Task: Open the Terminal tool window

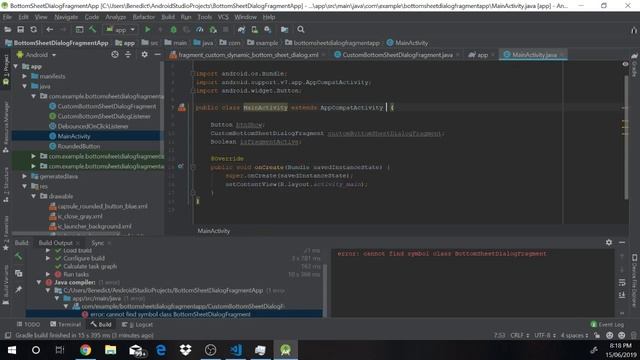Action: pos(65,324)
